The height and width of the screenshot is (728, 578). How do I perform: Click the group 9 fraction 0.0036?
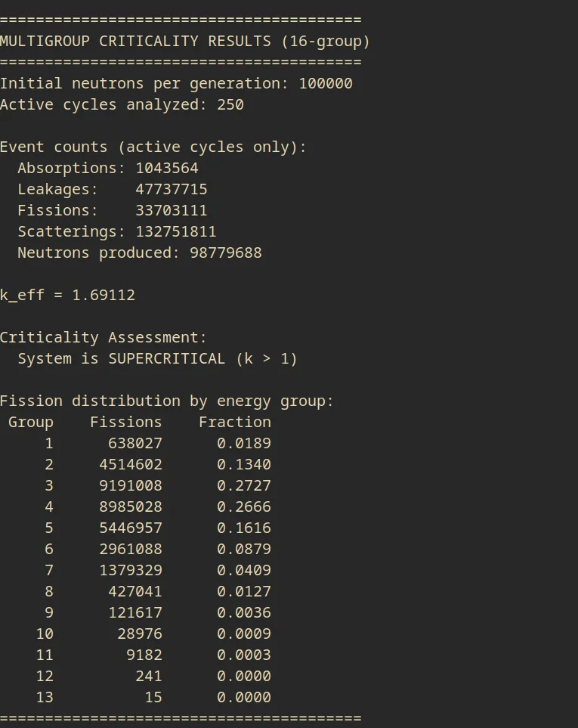(244, 613)
